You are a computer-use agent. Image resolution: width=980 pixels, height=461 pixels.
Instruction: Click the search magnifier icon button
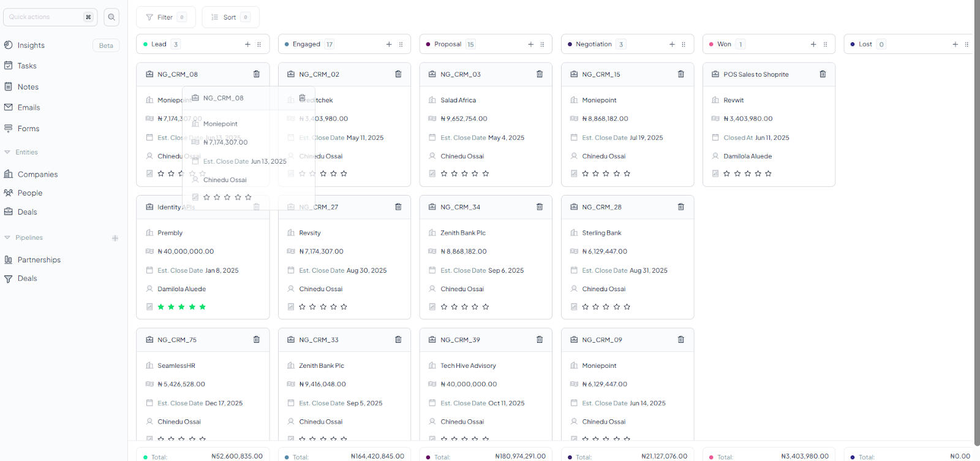pos(111,17)
